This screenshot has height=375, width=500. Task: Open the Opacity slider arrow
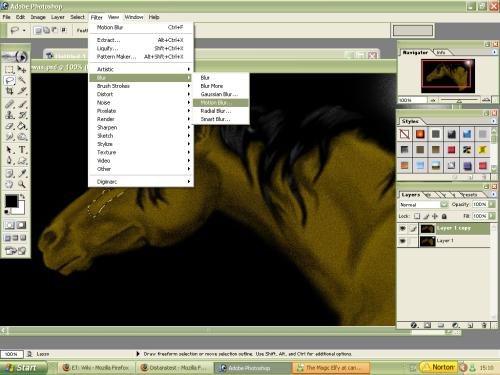click(x=492, y=204)
